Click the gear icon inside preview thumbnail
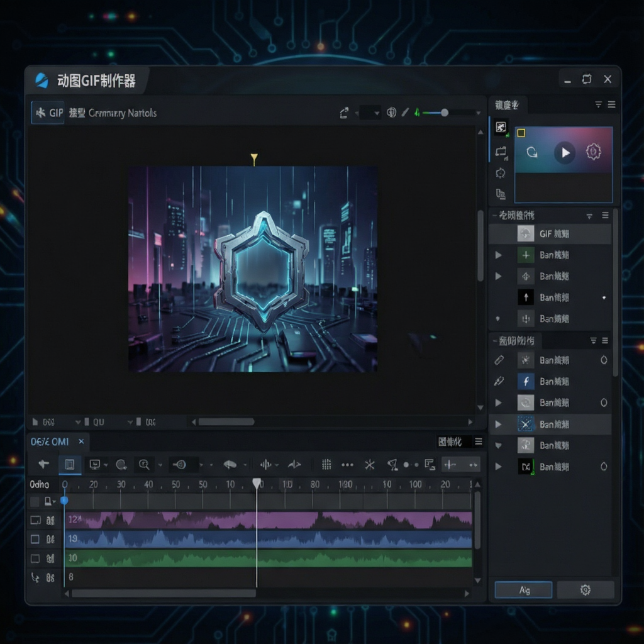Screen dimensions: 644x644 click(593, 152)
